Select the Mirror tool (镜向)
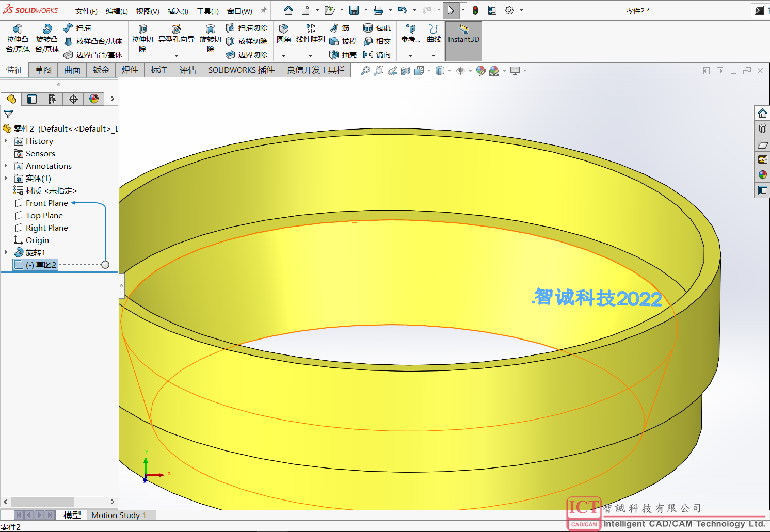 click(x=377, y=55)
